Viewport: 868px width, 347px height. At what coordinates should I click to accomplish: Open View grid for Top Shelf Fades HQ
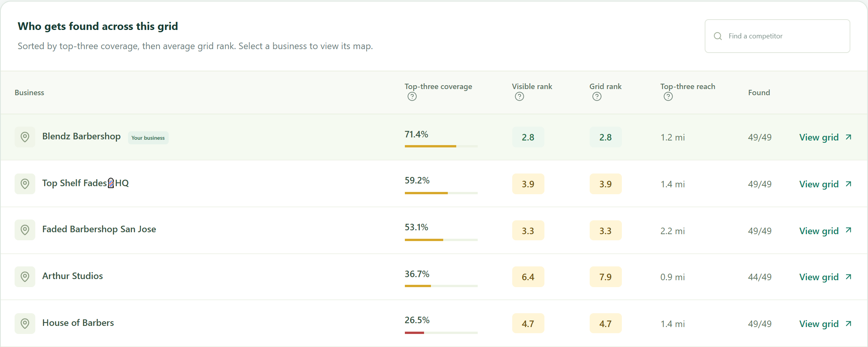[825, 184]
